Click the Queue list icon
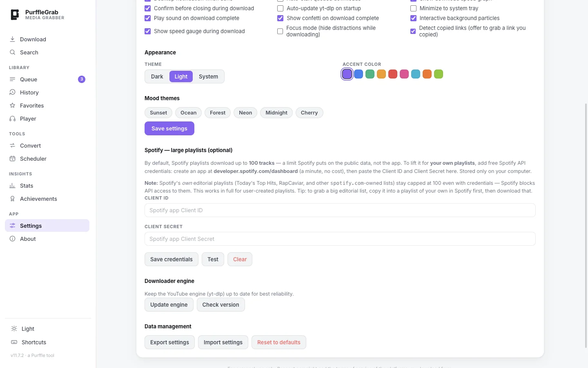Screen dimensions: 588x368 (x=13, y=79)
